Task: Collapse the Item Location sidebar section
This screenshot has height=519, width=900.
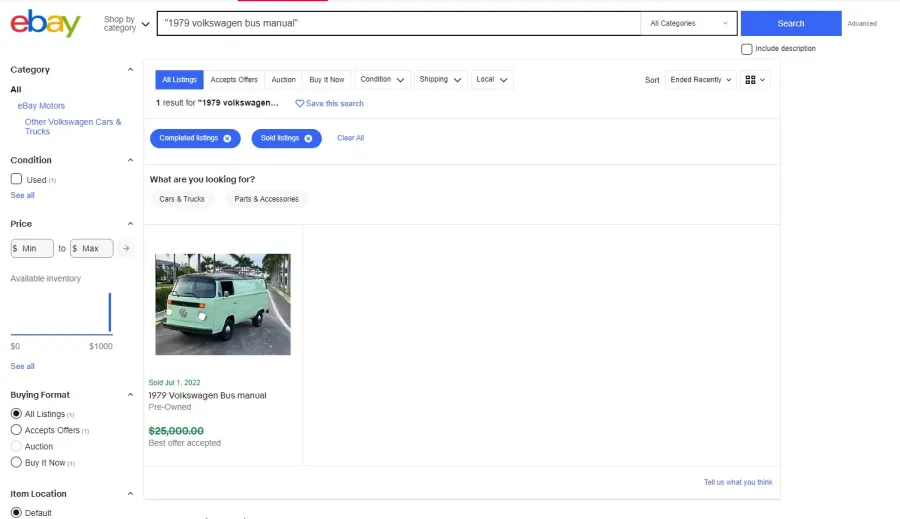Action: click(130, 494)
